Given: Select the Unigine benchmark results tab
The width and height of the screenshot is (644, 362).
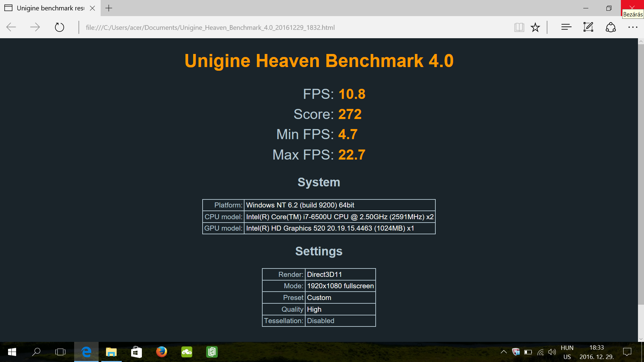Looking at the screenshot, I should pyautogui.click(x=50, y=8).
